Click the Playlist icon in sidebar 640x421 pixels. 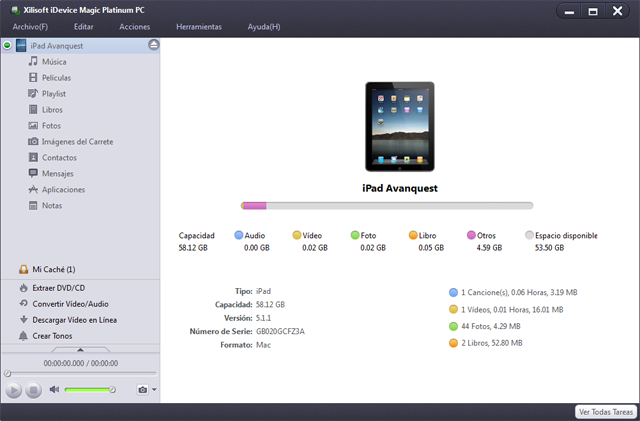33,94
